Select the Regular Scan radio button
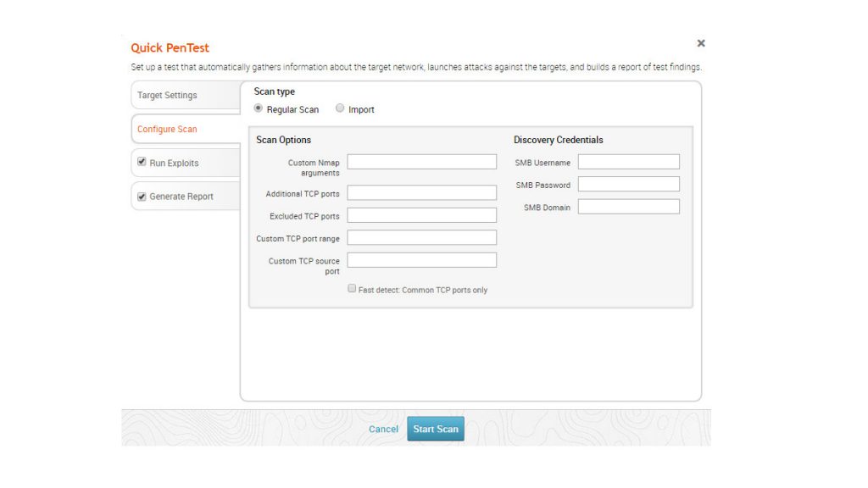868x488 pixels. click(x=259, y=108)
